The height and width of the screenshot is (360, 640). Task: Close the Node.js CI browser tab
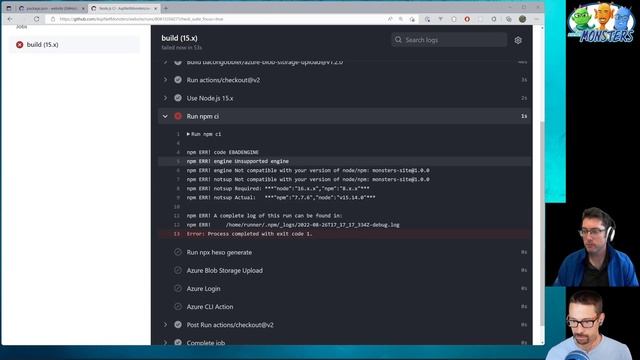[156, 8]
